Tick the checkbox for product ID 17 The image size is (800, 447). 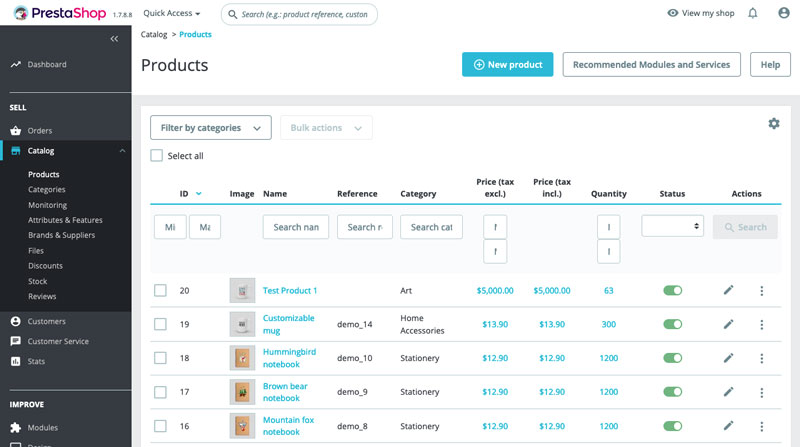(160, 392)
